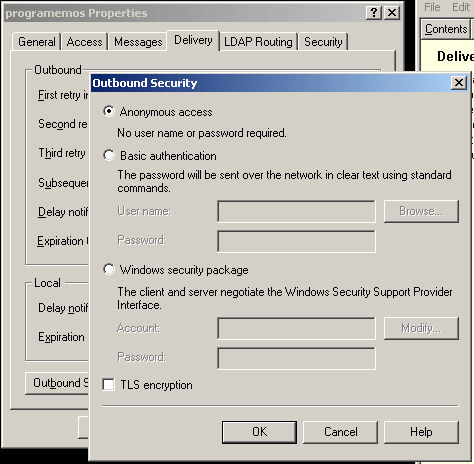Open the Contents tab in help window
Image resolution: width=474 pixels, height=464 pixels.
[x=446, y=29]
